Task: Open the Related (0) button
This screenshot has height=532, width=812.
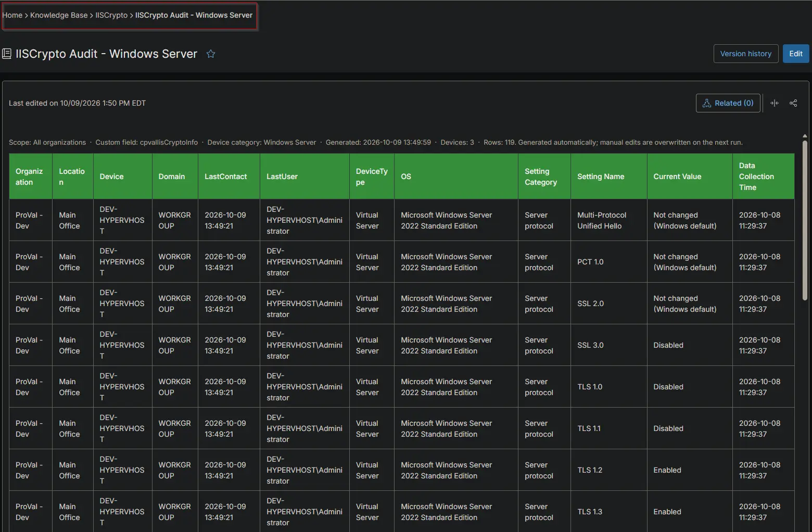Action: (728, 103)
